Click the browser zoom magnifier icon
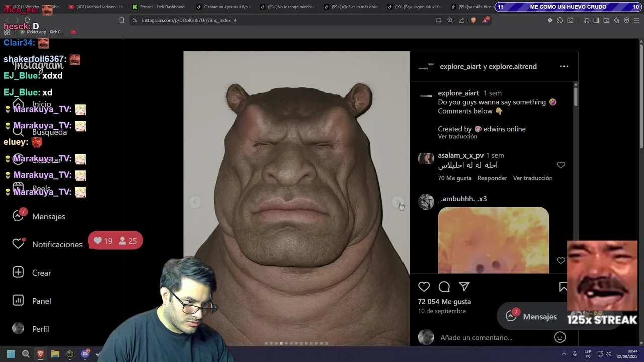The image size is (644, 362). point(450,20)
